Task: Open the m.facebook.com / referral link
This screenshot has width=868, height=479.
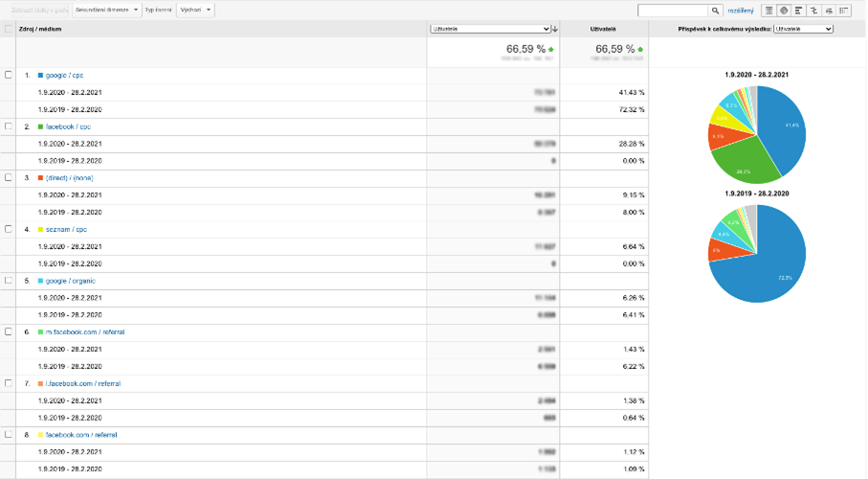Action: click(x=85, y=332)
